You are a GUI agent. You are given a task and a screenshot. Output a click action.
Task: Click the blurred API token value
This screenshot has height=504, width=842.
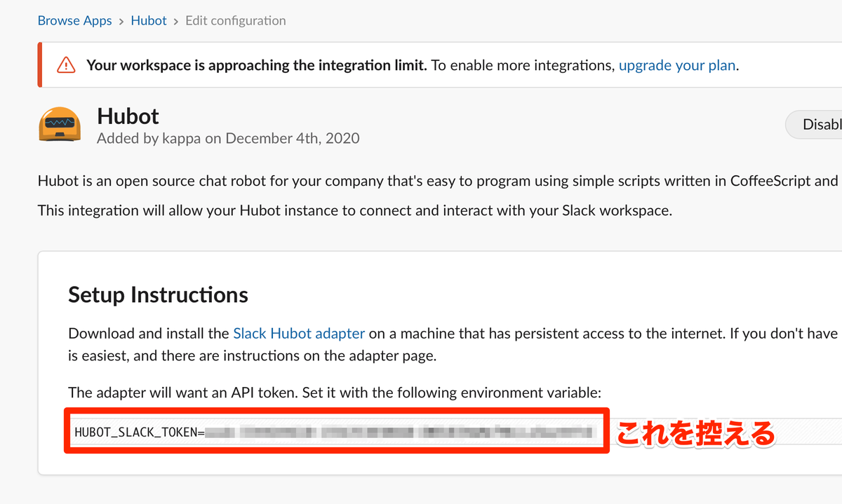coord(400,431)
